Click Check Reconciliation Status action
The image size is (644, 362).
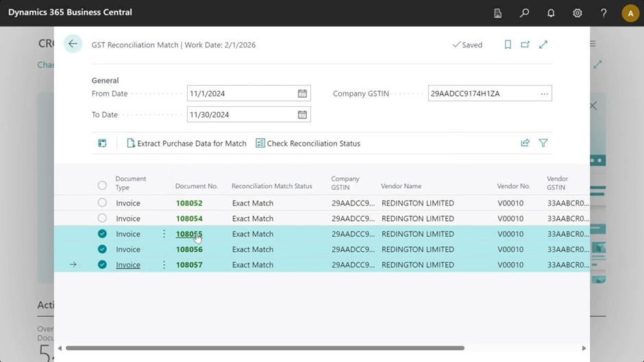tap(308, 144)
